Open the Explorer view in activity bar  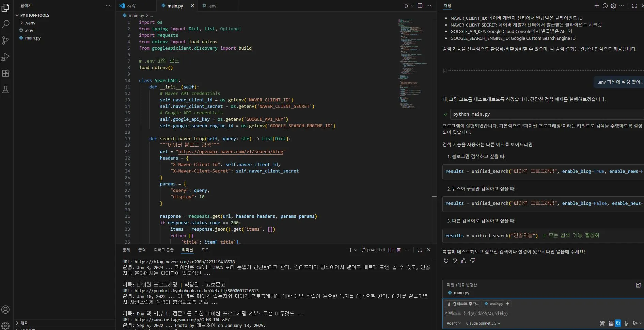click(5, 7)
